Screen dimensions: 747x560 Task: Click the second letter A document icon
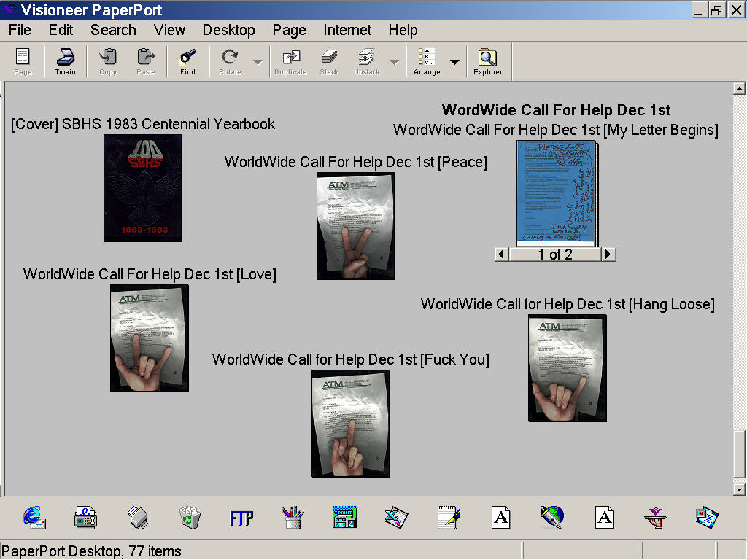point(604,518)
